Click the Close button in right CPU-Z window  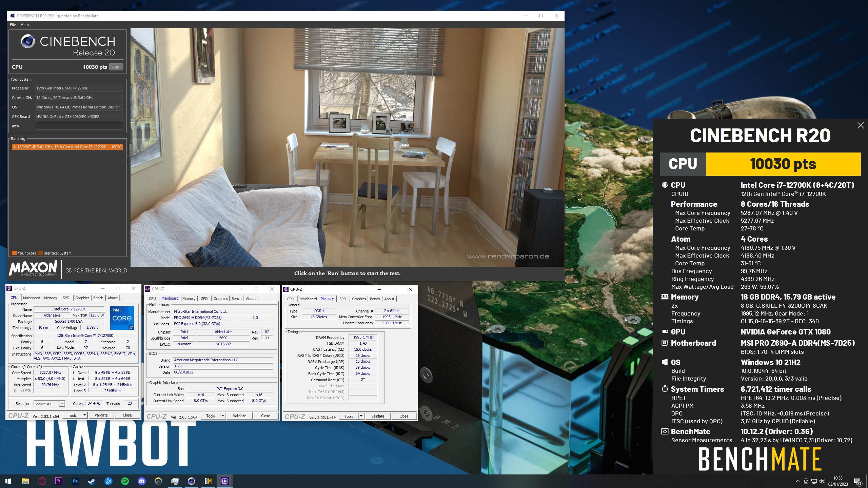pos(404,416)
